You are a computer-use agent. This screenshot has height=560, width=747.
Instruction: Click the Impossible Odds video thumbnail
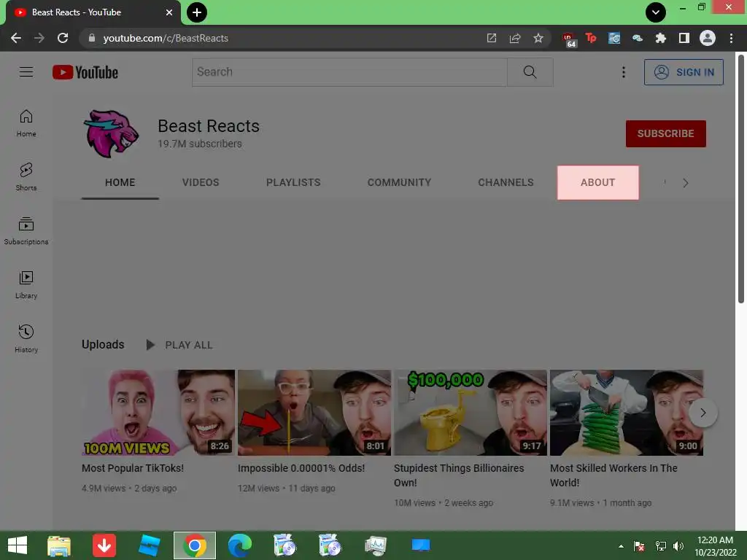click(314, 413)
